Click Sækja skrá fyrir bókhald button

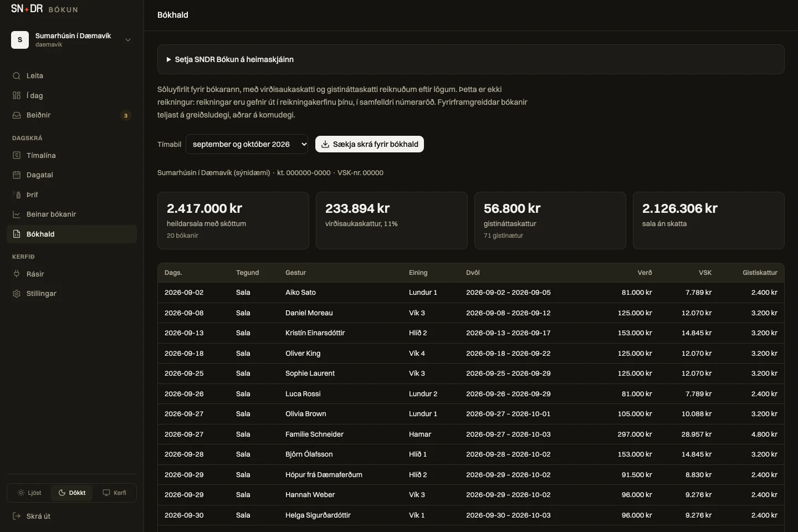coord(370,144)
